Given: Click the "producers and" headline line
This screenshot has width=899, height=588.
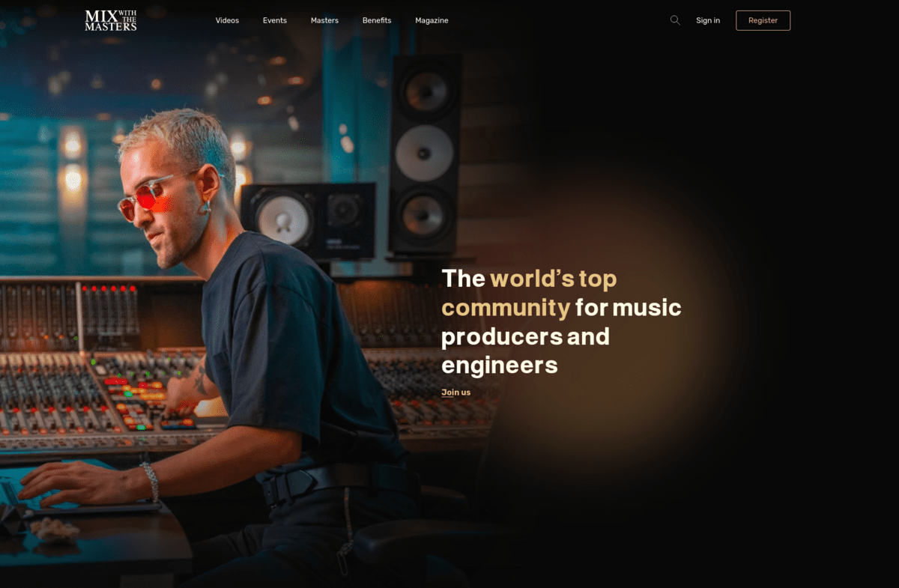Looking at the screenshot, I should point(525,336).
